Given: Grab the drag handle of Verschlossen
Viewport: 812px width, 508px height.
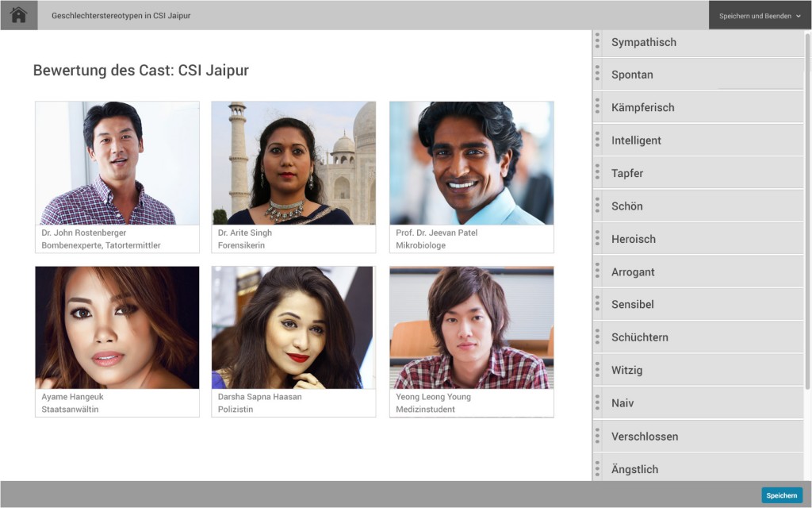Looking at the screenshot, I should (x=597, y=436).
